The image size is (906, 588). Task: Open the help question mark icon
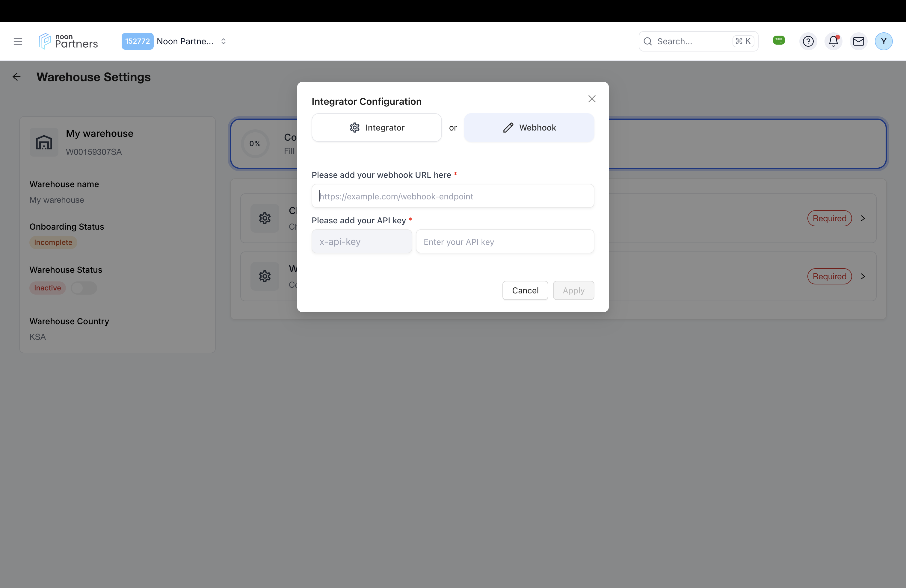(x=808, y=41)
